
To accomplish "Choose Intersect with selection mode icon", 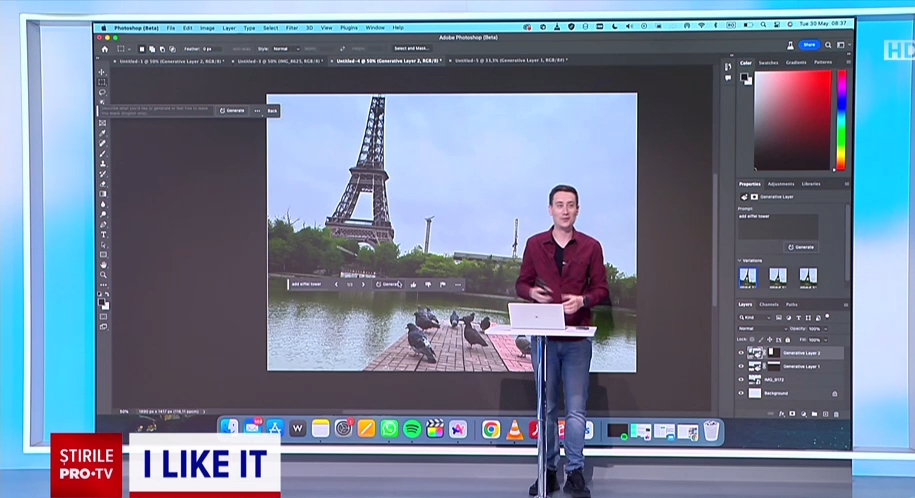I will pos(172,49).
